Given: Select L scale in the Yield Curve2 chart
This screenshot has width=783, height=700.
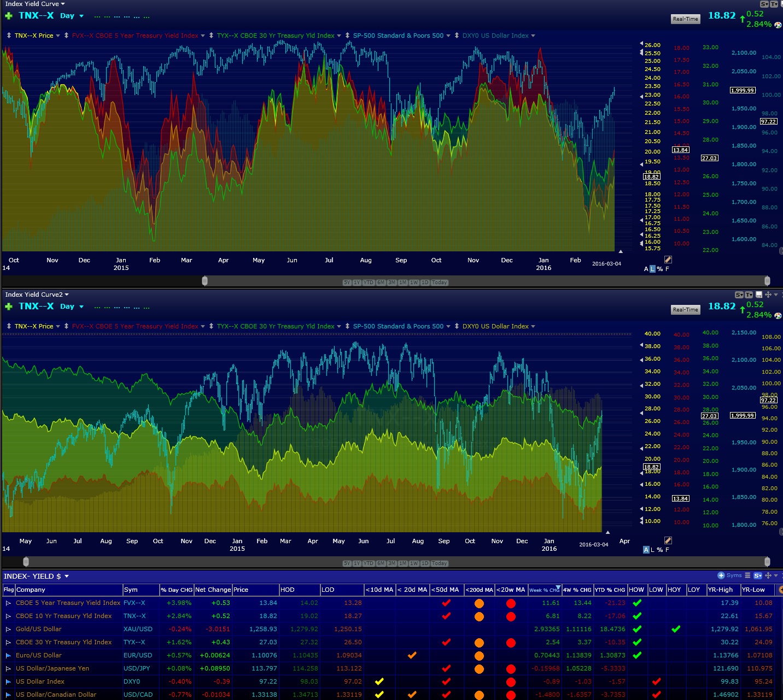Looking at the screenshot, I should tap(652, 550).
